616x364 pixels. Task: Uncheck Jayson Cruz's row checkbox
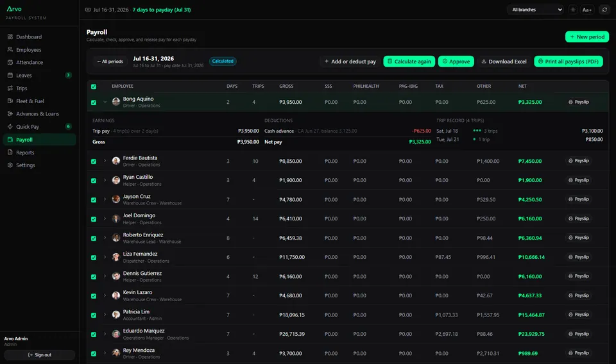[94, 200]
